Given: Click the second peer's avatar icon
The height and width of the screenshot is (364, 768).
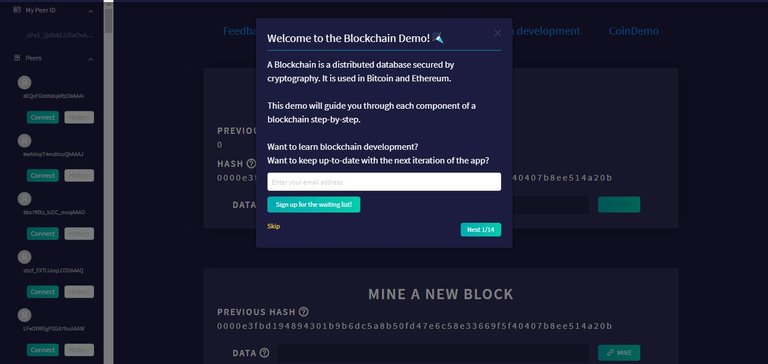Looking at the screenshot, I should pyautogui.click(x=24, y=141).
